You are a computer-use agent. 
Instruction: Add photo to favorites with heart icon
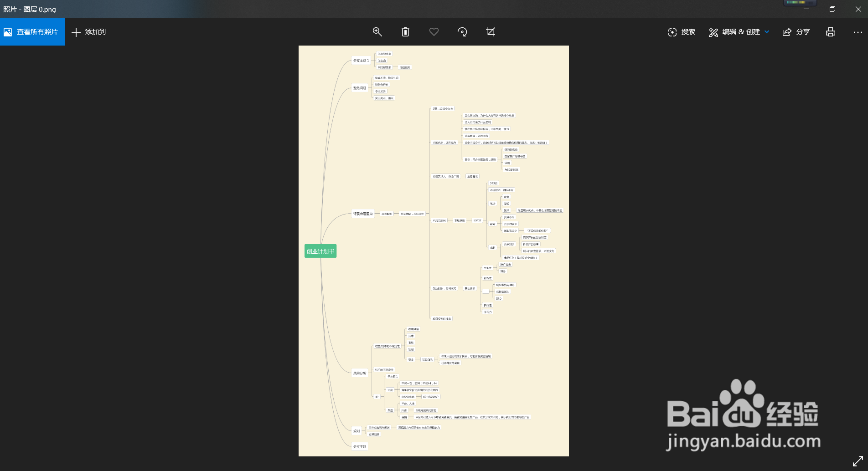434,32
